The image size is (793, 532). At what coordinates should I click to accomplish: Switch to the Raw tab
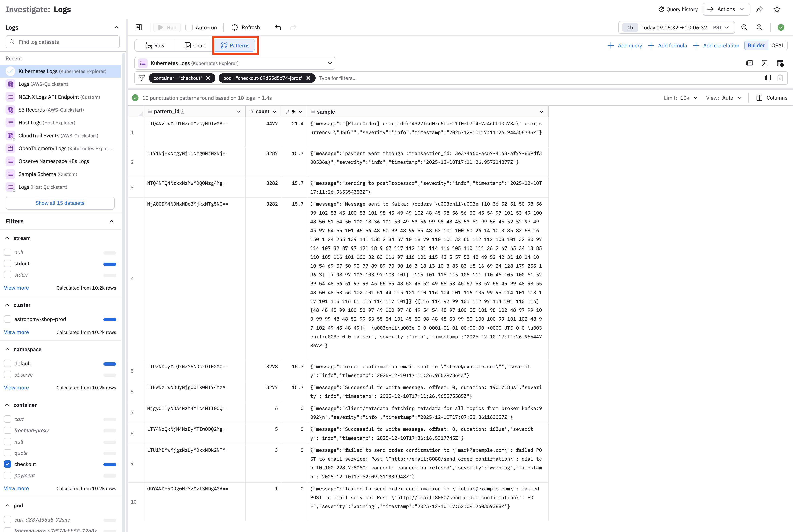click(x=155, y=45)
